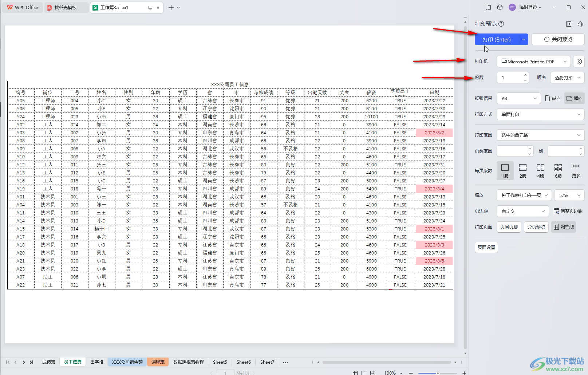588x375 pixels.
Task: Select 1版 pages-per-sheet layout
Action: 505,171
